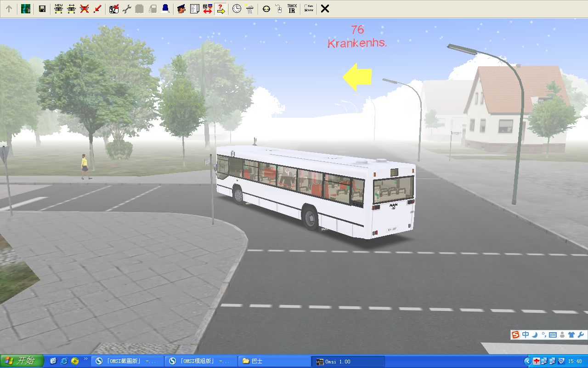Open the line number 92 icon
This screenshot has height=368, width=588.
tap(114, 8)
